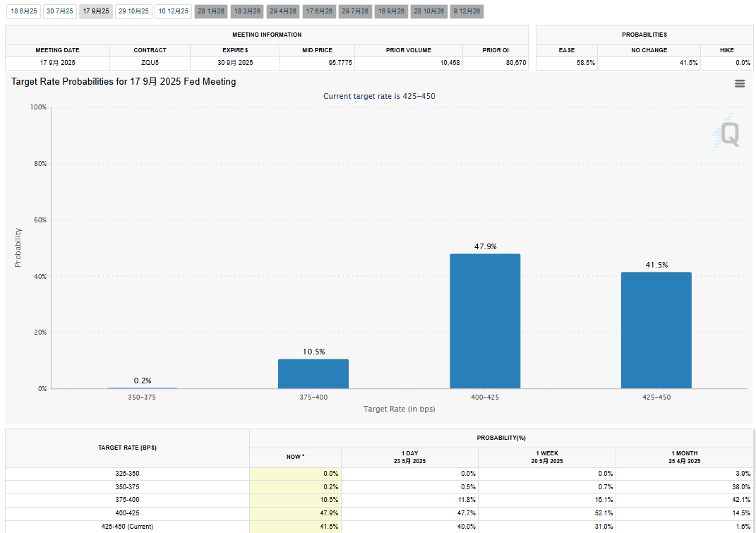Select the 29 7月26 meeting tab
This screenshot has width=756, height=533.
[x=355, y=11]
